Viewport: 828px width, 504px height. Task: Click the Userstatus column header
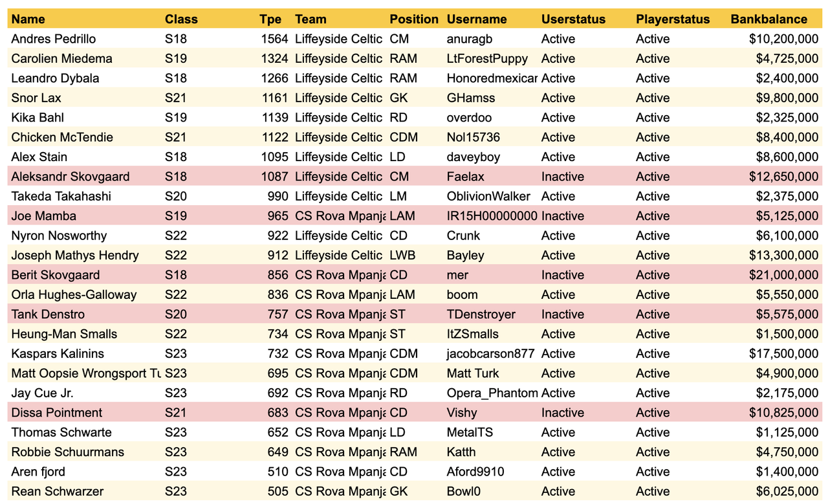(573, 19)
